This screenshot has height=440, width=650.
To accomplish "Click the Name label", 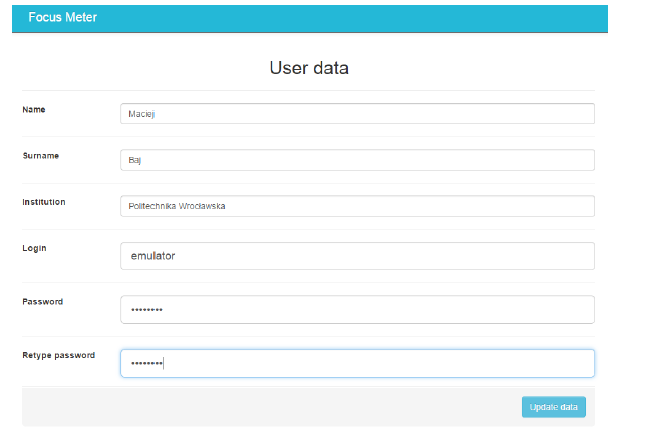I will 34,110.
